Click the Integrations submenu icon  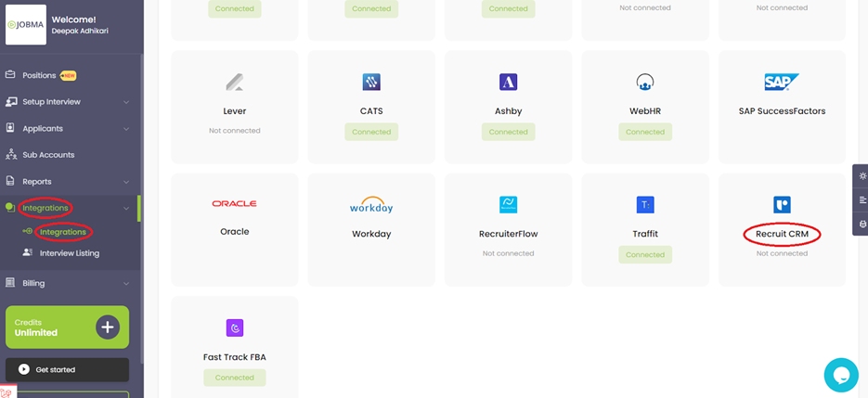[x=28, y=231]
